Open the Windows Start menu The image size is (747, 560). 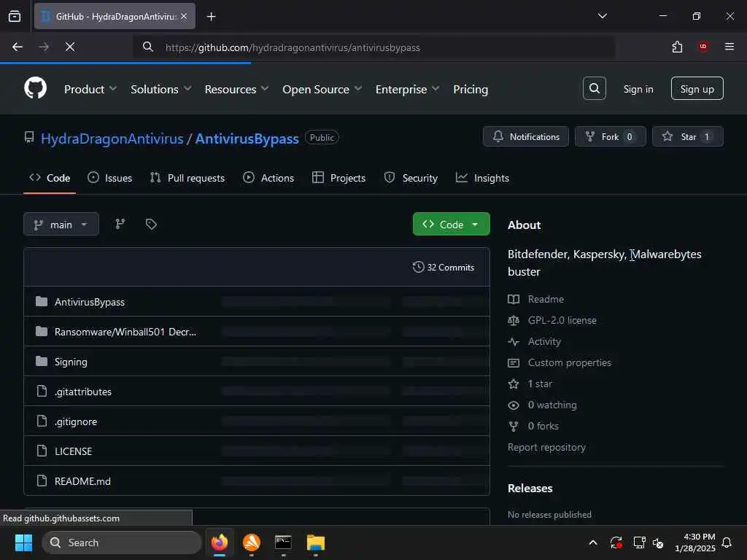23,542
